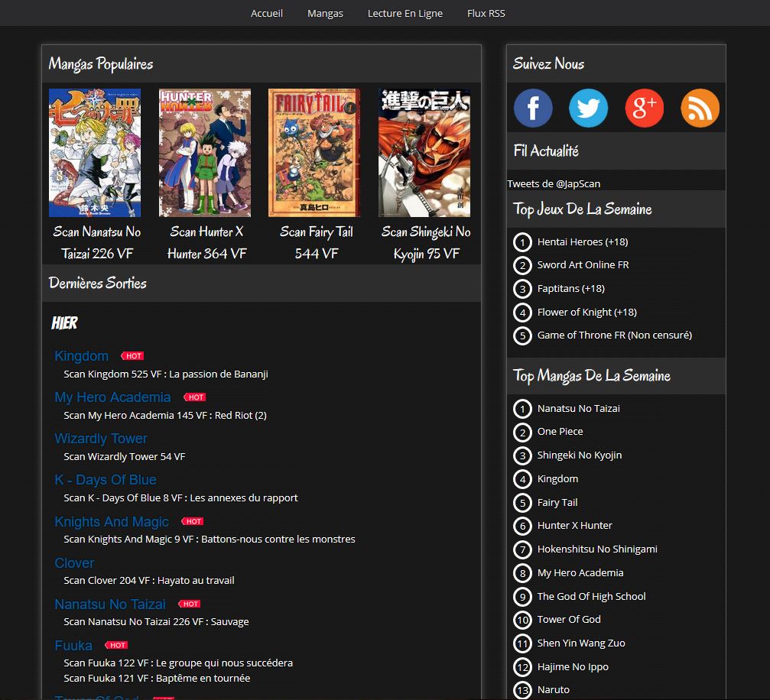Open One Piece in Top Mangas list

pyautogui.click(x=560, y=431)
